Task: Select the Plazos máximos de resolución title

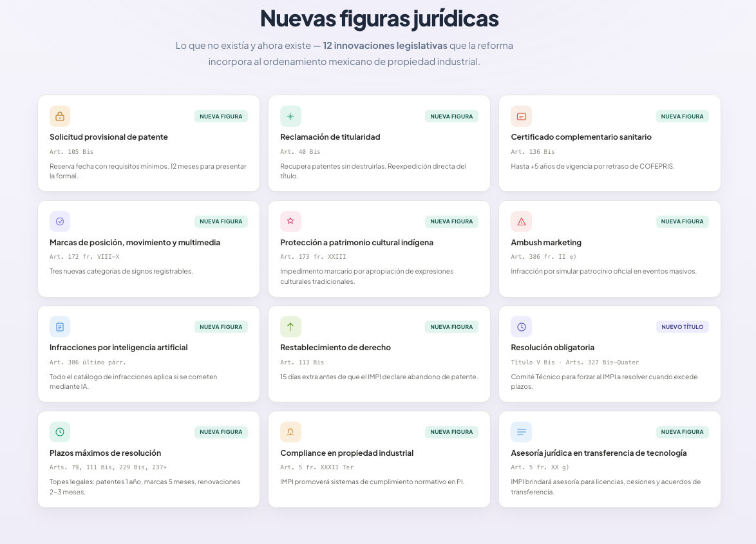Action: (105, 453)
